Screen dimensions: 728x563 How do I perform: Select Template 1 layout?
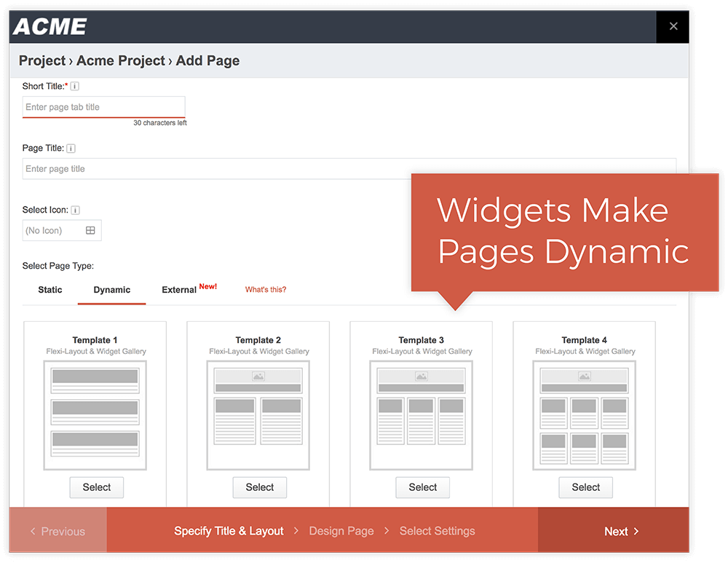tap(96, 487)
